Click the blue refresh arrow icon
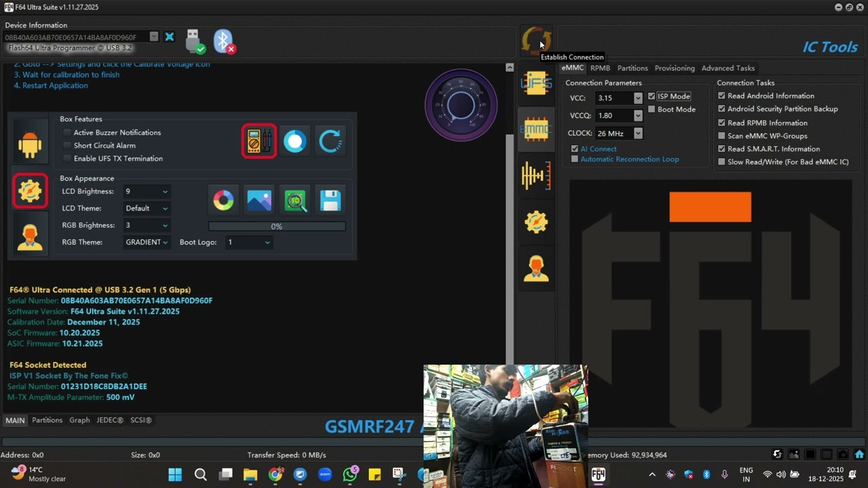Viewport: 868px width, 488px height. click(x=330, y=141)
